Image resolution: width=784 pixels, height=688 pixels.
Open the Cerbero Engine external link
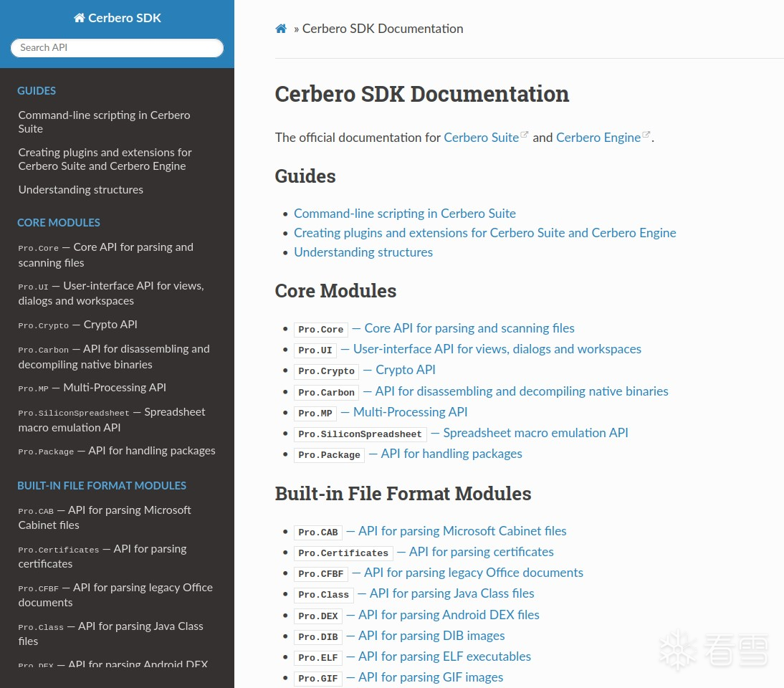click(598, 138)
